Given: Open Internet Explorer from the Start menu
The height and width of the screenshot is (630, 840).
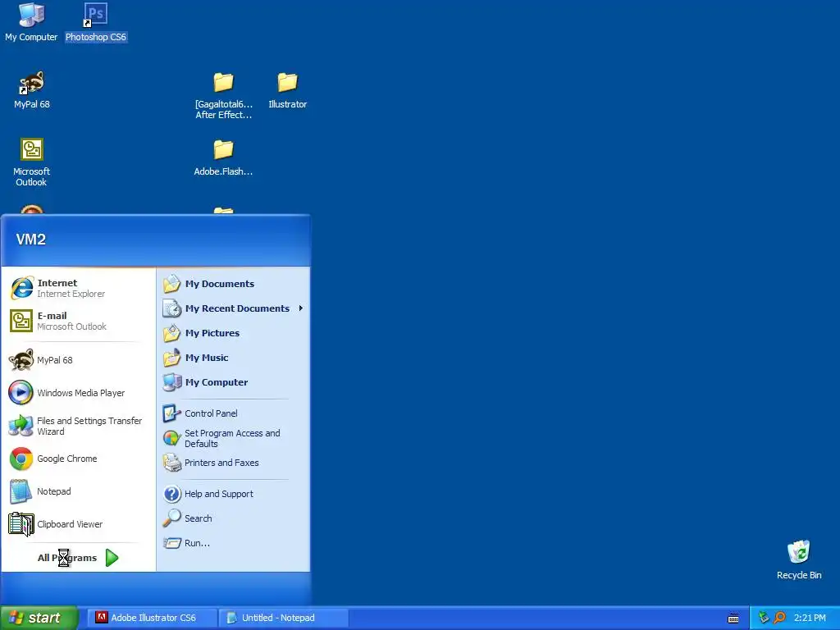Looking at the screenshot, I should point(79,288).
